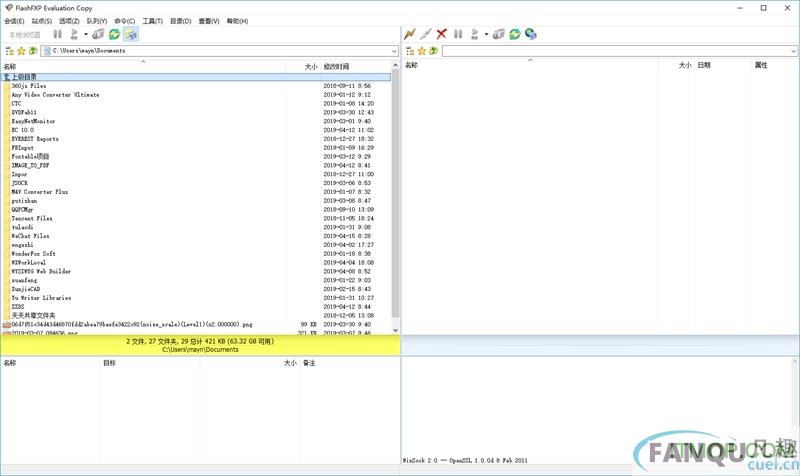Sort remote list by 大小 column
Image resolution: width=800 pixels, height=476 pixels.
click(x=676, y=65)
